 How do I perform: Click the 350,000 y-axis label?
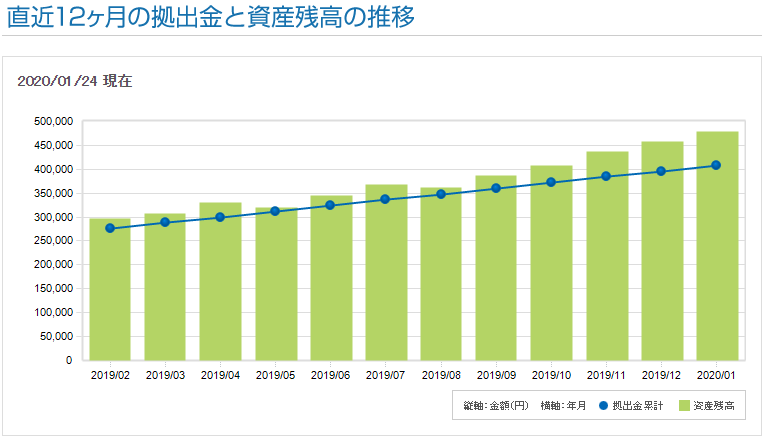(x=54, y=193)
